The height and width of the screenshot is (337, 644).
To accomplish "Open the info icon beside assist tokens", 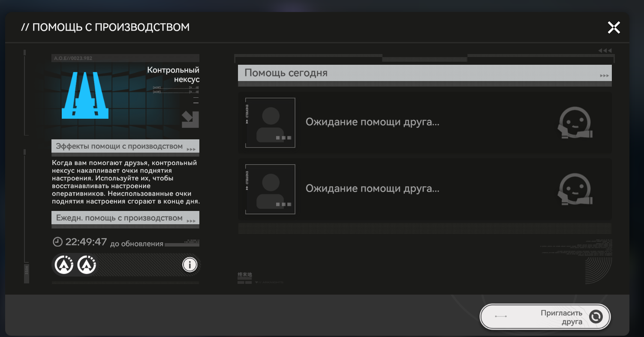I will 190,265.
